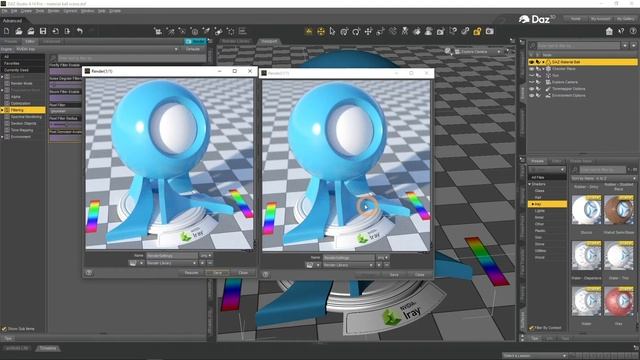Click the yellow padlock icon in the toolbar
Viewport: 640px width, 360px height.
click(477, 31)
